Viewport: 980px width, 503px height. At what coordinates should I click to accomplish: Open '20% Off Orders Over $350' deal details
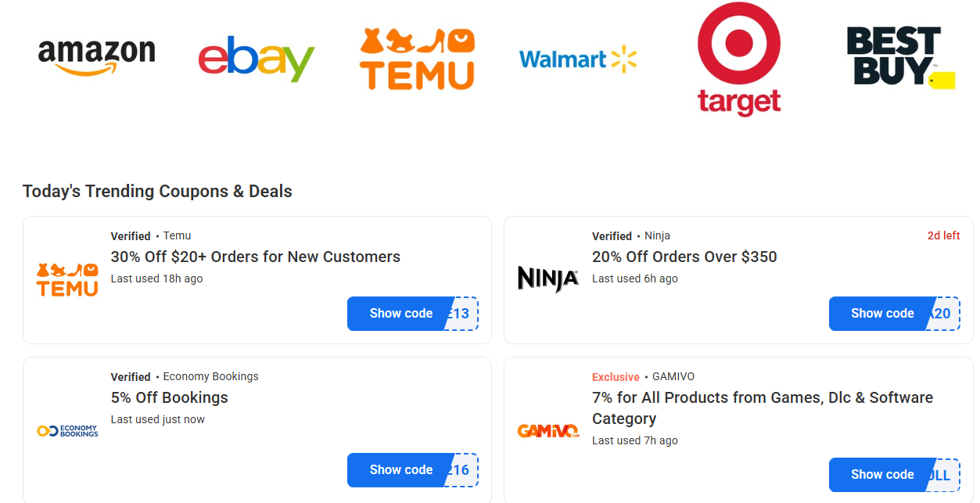[x=684, y=257]
